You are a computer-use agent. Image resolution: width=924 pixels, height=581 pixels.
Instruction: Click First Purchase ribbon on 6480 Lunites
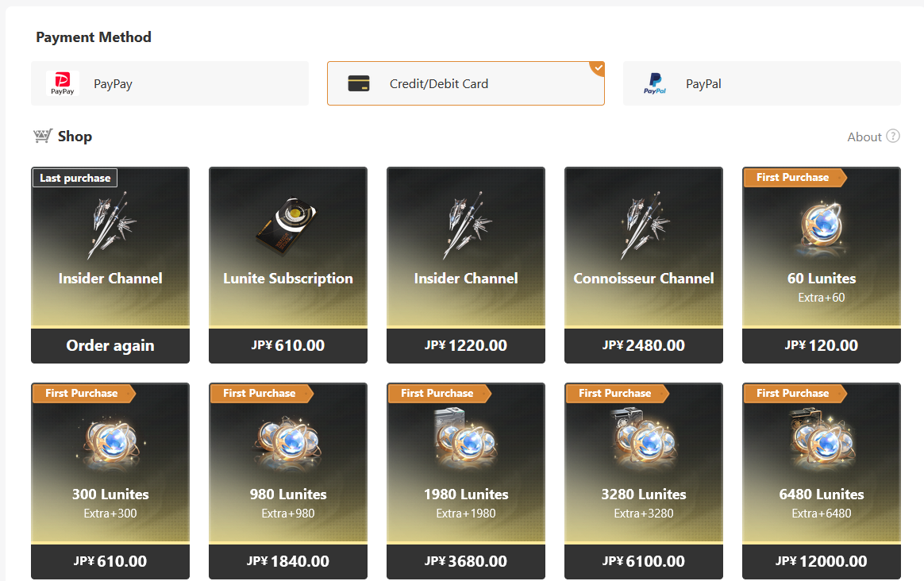pos(795,393)
